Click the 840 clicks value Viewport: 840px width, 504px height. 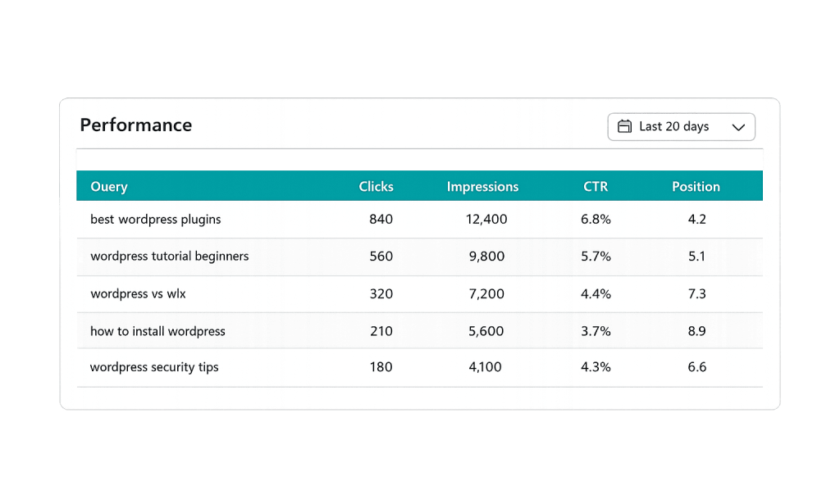381,219
